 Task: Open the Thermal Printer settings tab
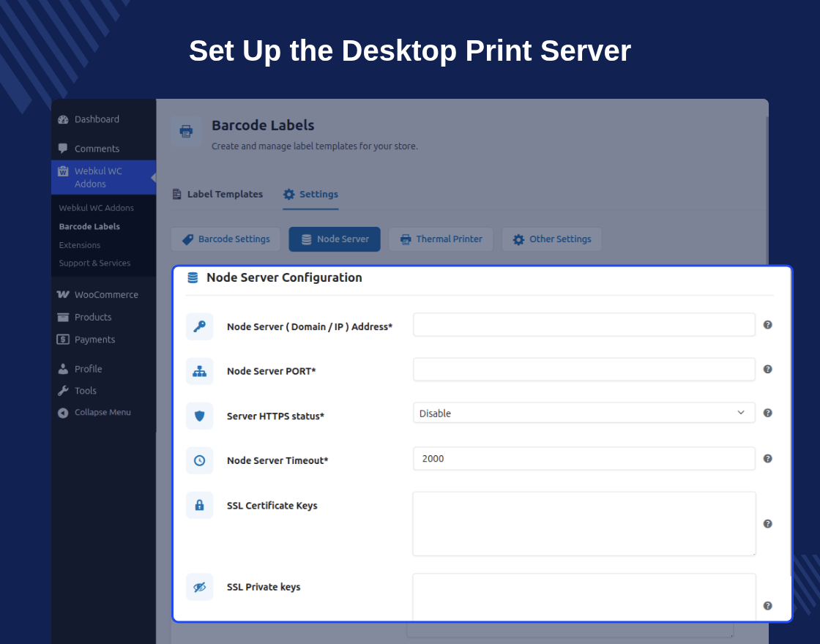[x=441, y=239]
